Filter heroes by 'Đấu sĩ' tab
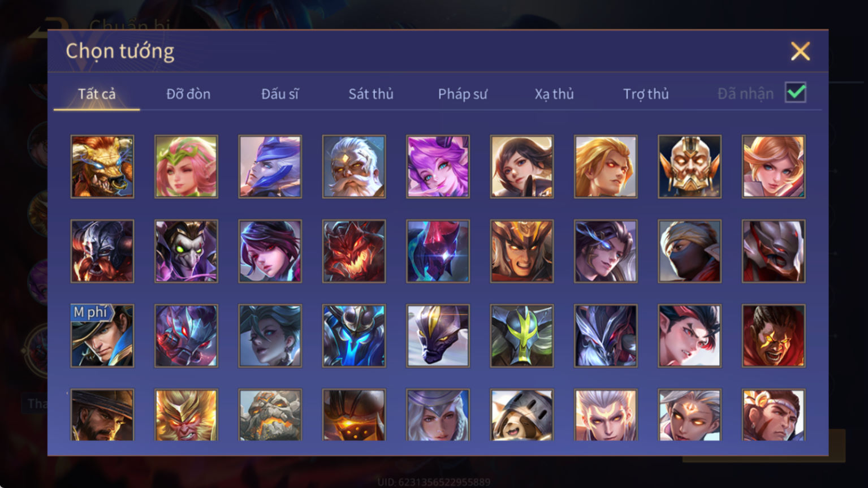This screenshot has width=868, height=488. click(x=280, y=94)
